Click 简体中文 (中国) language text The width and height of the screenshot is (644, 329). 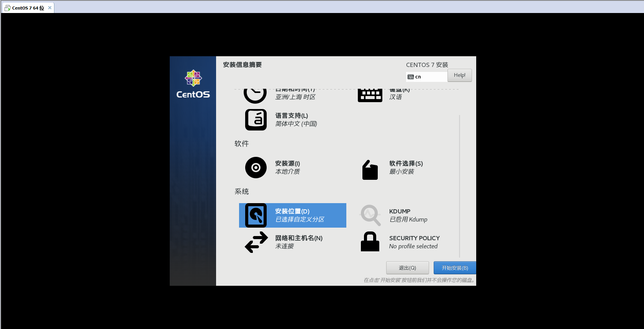coord(296,124)
